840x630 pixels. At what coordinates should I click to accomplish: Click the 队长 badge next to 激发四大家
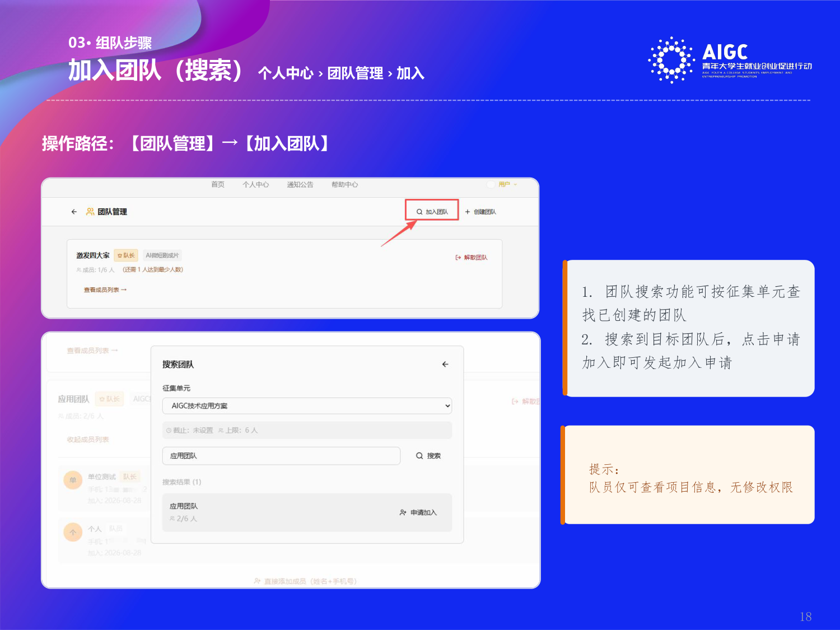126,255
